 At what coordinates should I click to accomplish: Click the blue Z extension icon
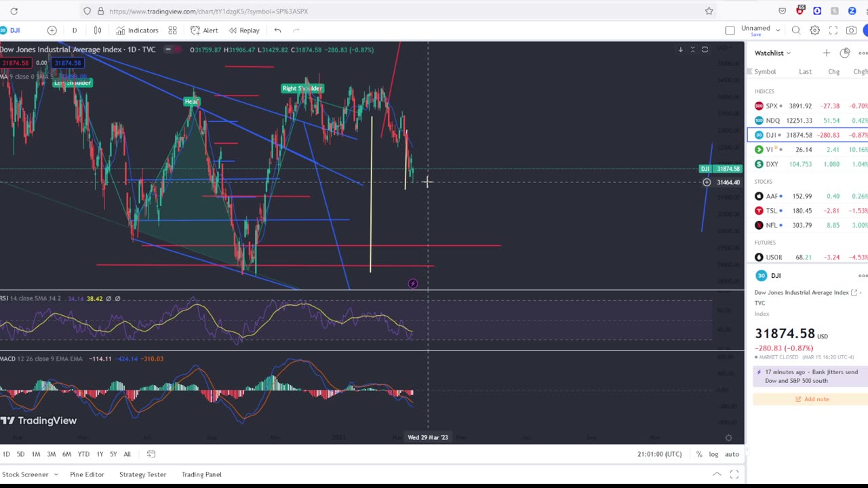[x=852, y=11]
